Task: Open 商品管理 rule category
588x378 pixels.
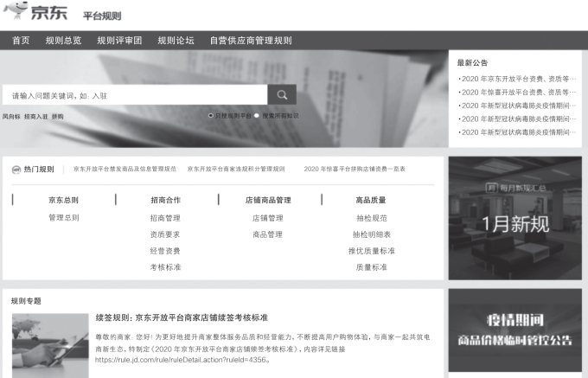Action: click(x=267, y=234)
